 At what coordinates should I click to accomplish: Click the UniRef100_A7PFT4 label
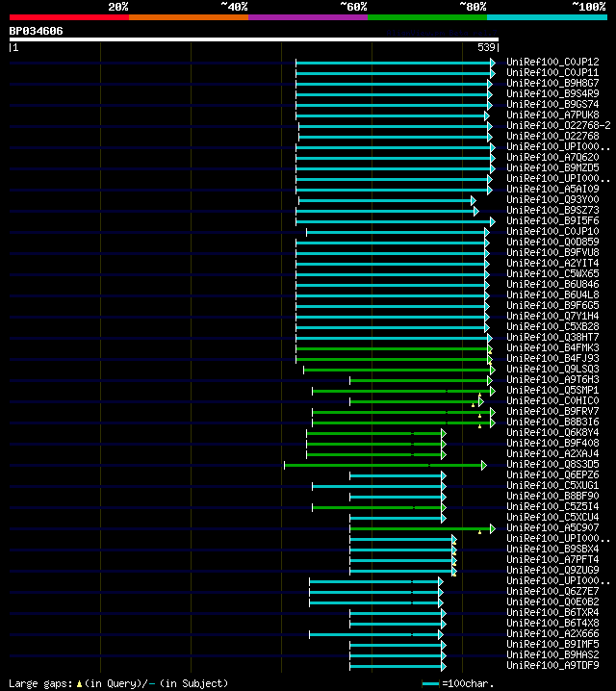coord(552,559)
